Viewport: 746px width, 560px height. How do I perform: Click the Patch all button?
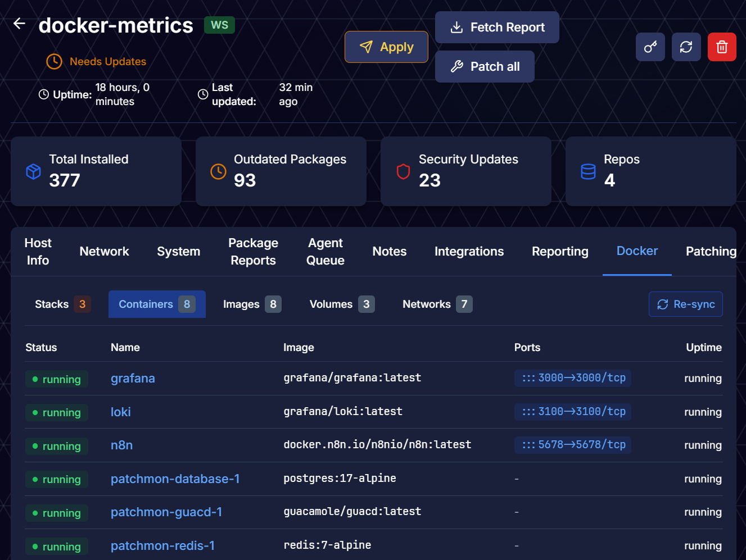485,66
